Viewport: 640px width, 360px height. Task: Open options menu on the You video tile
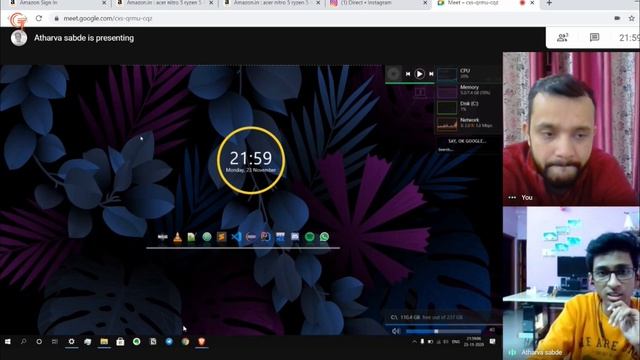point(512,198)
